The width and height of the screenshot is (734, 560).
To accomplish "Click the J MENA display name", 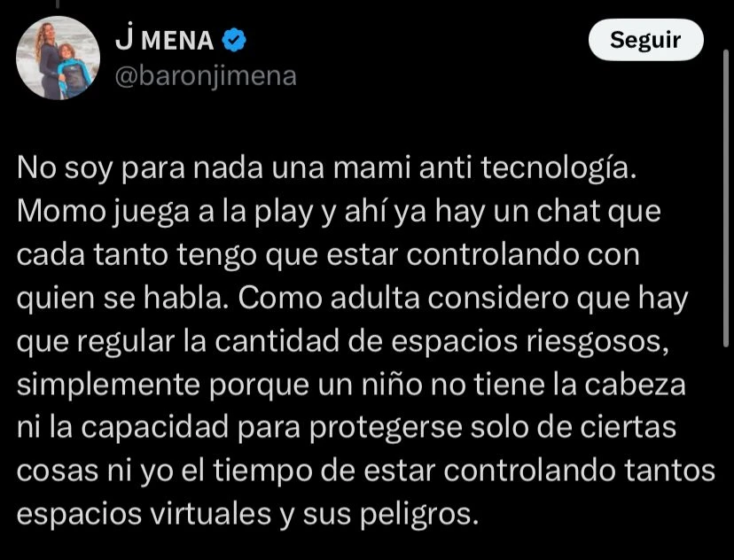I will click(165, 40).
